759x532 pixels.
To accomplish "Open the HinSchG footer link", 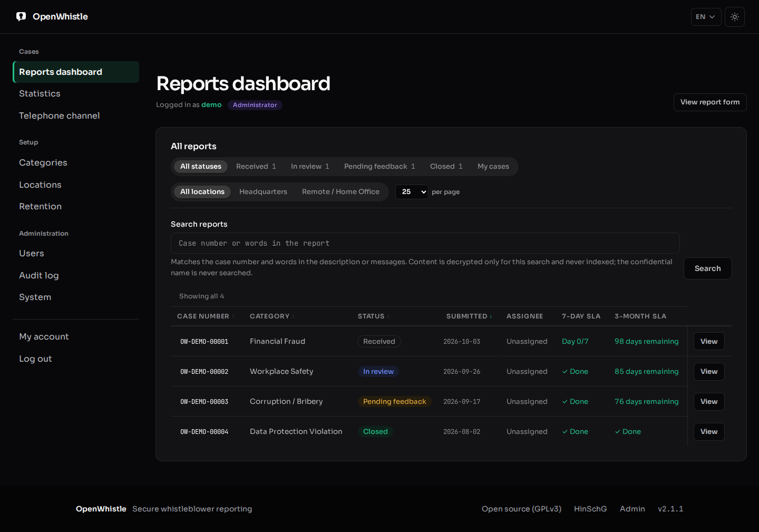I will 590,509.
